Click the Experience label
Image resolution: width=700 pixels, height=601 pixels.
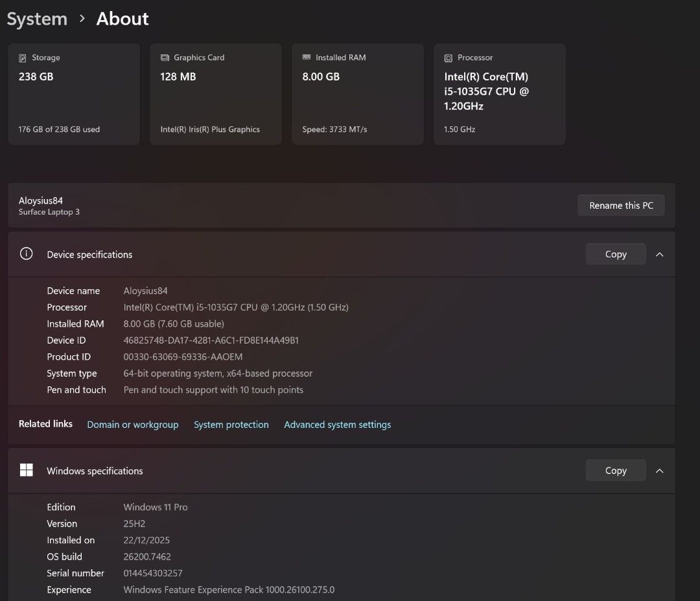[x=69, y=590]
